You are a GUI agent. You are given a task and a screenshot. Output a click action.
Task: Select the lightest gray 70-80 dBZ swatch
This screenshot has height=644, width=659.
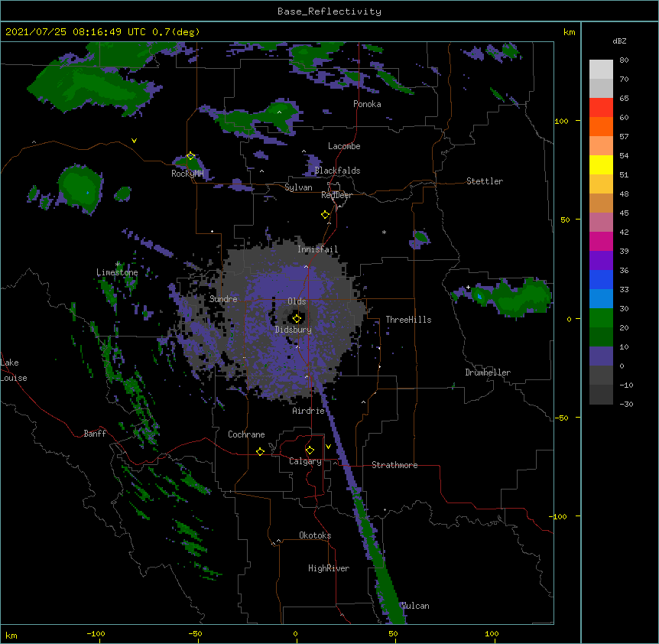(601, 70)
